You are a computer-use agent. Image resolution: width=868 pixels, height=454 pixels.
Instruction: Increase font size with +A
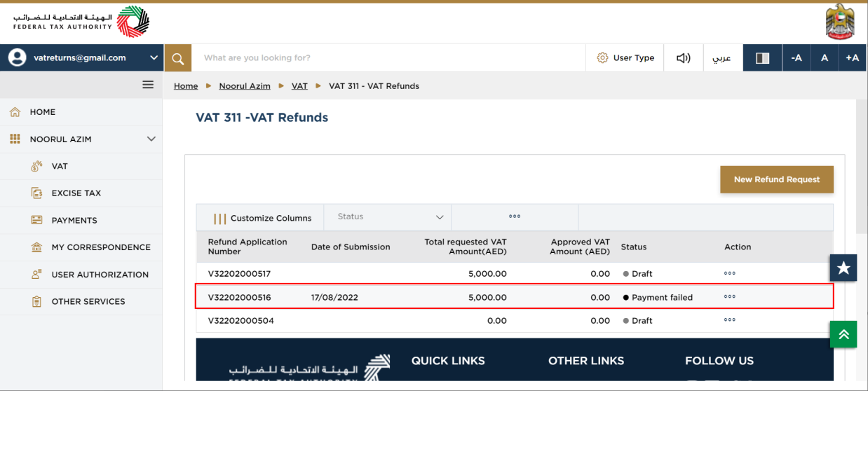(x=853, y=58)
